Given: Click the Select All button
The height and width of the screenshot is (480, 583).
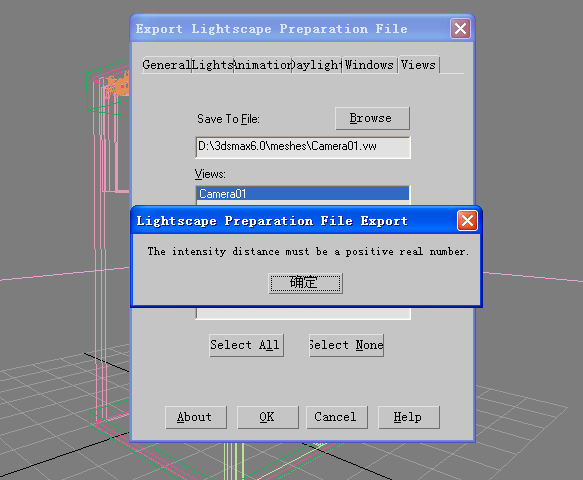Looking at the screenshot, I should pyautogui.click(x=246, y=345).
